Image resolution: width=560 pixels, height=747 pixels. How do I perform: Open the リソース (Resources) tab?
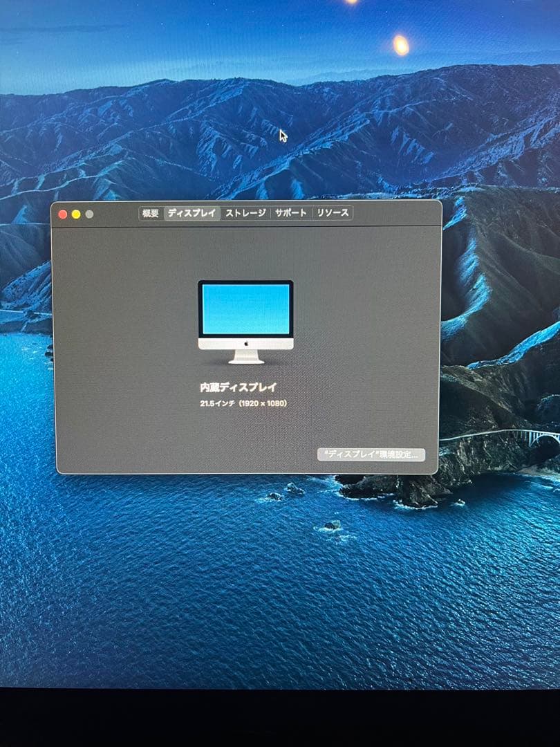pos(334,214)
